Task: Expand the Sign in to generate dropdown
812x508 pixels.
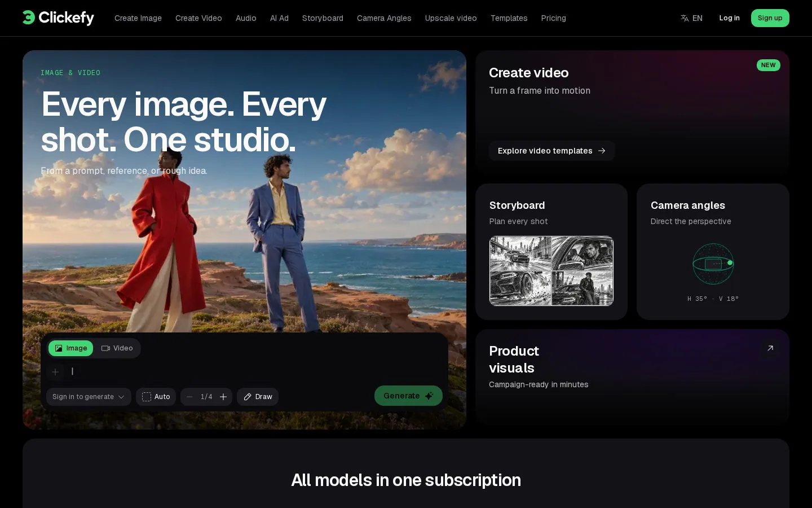Action: [89, 397]
